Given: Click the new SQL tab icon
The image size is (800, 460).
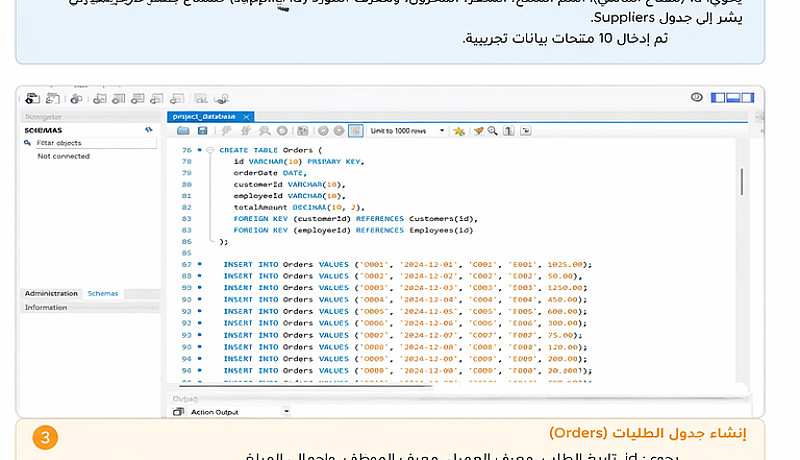Looking at the screenshot, I should coord(33,98).
